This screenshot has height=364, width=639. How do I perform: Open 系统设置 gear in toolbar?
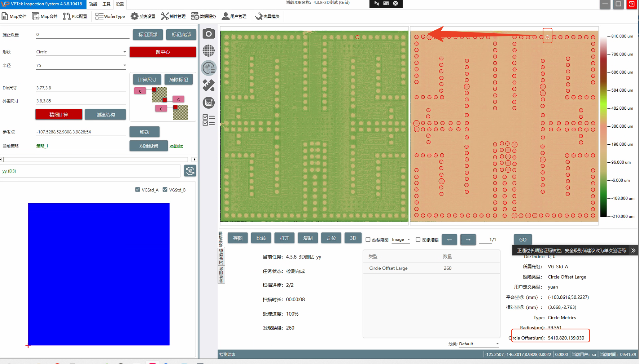click(143, 16)
